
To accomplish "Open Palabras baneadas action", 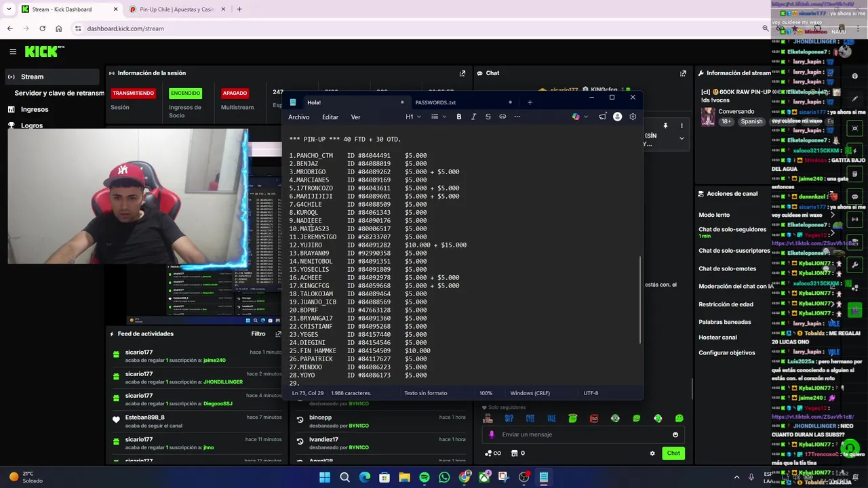I will (724, 322).
